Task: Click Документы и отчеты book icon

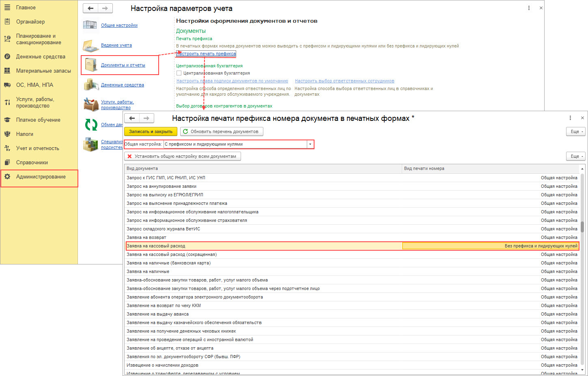Action: [x=91, y=65]
